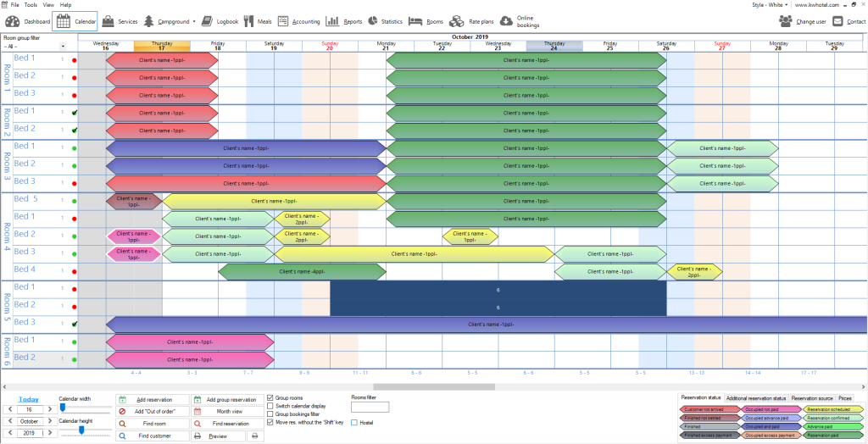This screenshot has width=868, height=444.
Task: Click the Change user icon
Action: tap(786, 21)
